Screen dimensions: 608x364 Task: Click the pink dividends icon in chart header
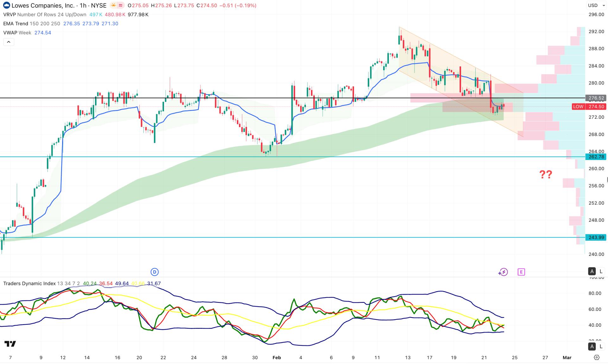[121, 5]
